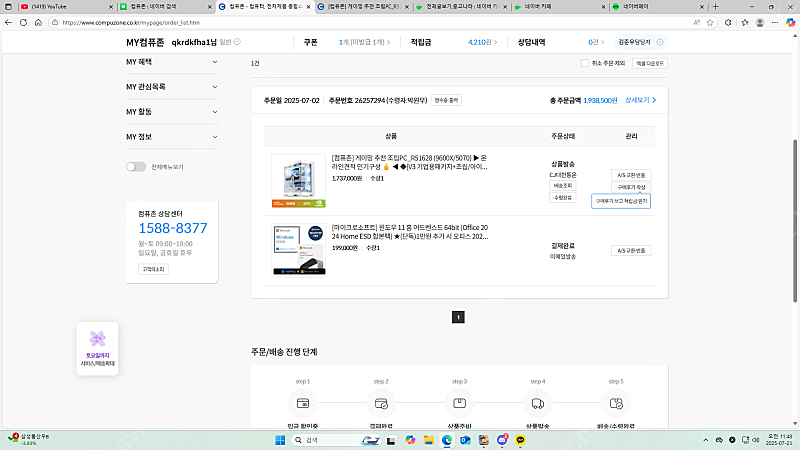Open the favorites list icon in toolbar
Screen dimensions: 800x450
tap(745, 22)
